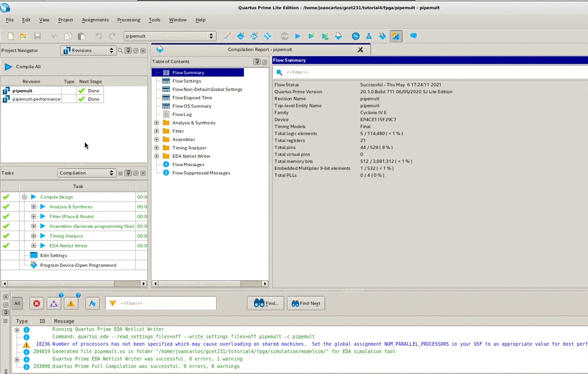
Task: Expand the Analysis & Synthesis report folder
Action: click(157, 123)
